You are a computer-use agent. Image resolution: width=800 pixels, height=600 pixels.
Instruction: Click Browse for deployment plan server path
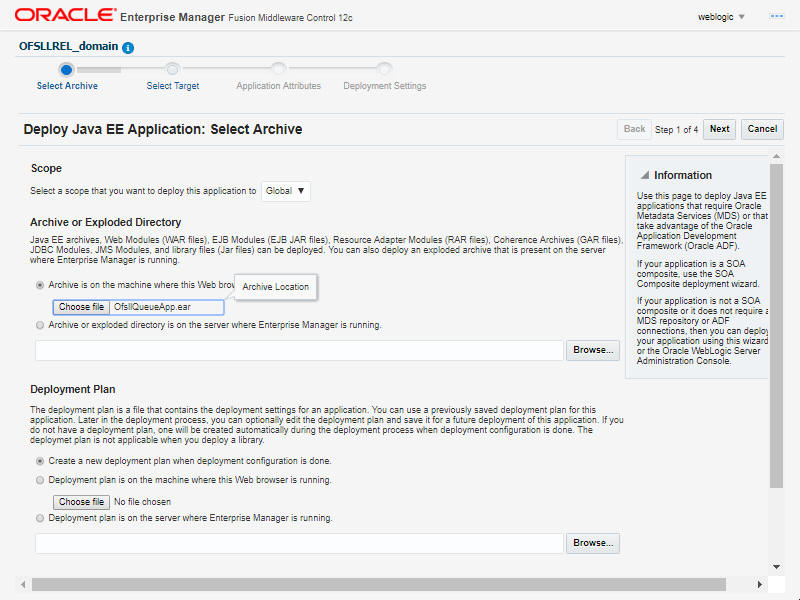[x=593, y=543]
